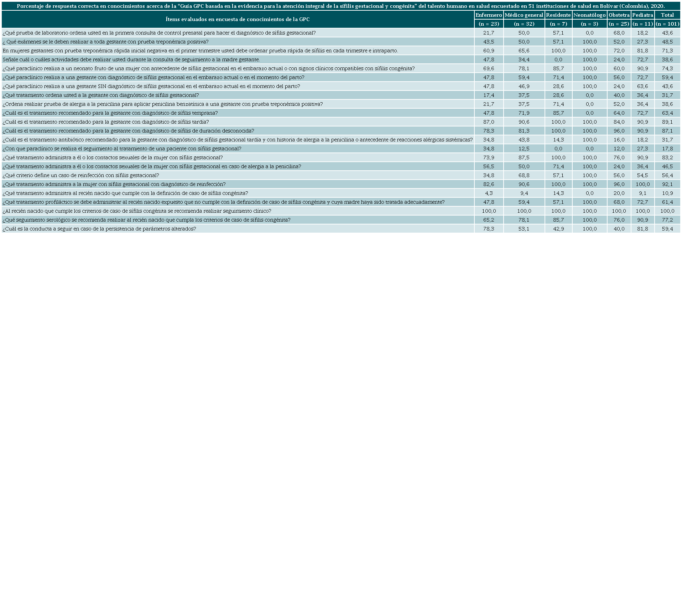Click the question about sífilis temprana treatment
682x616 pixels.
click(x=110, y=113)
